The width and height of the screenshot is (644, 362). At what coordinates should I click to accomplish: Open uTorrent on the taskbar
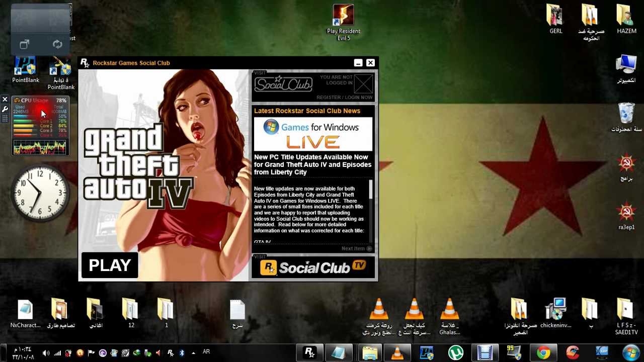(x=456, y=353)
